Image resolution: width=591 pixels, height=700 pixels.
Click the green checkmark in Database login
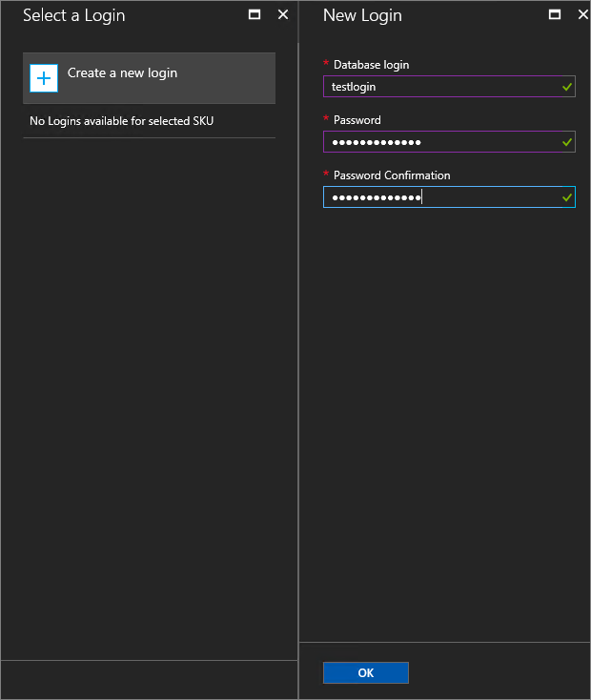tap(567, 87)
